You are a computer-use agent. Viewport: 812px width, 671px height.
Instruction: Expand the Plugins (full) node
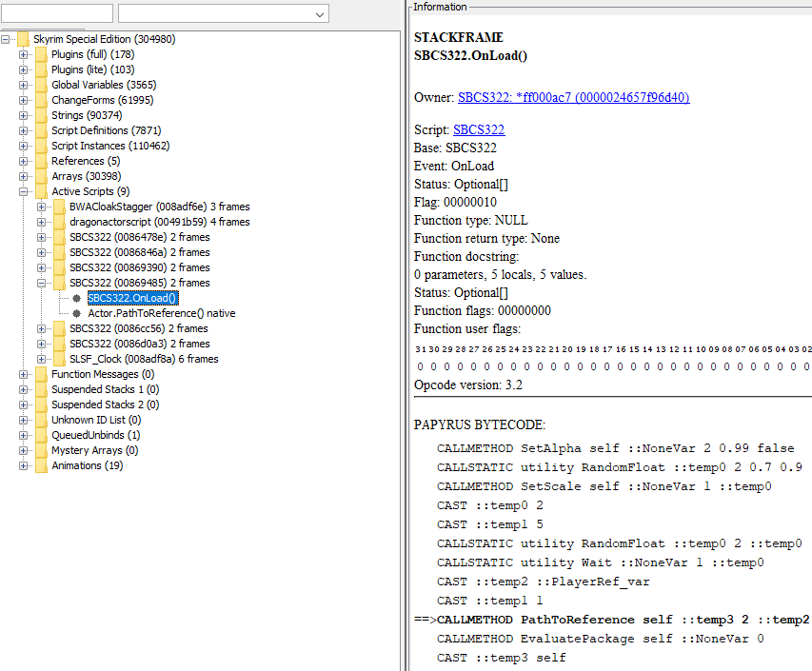click(x=23, y=54)
